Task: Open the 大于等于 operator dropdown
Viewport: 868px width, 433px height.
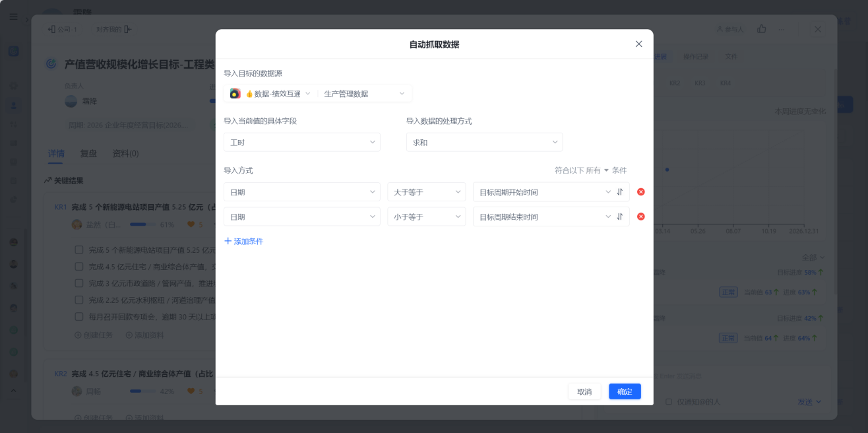Action: coord(427,192)
